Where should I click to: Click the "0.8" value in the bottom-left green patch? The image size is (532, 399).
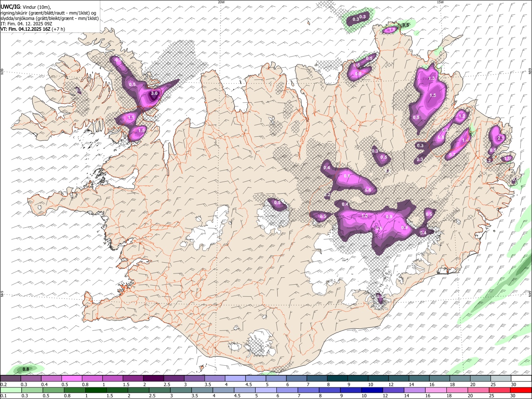[26, 369]
